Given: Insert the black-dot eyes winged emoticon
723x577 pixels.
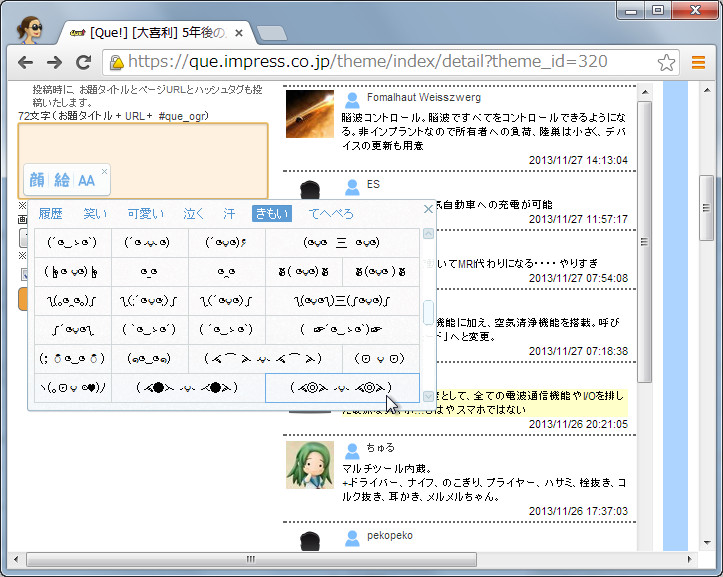Looking at the screenshot, I should tap(188, 387).
